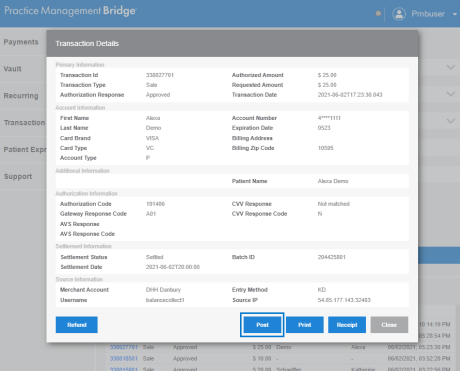Click Expiration Date value 0523

click(324, 128)
